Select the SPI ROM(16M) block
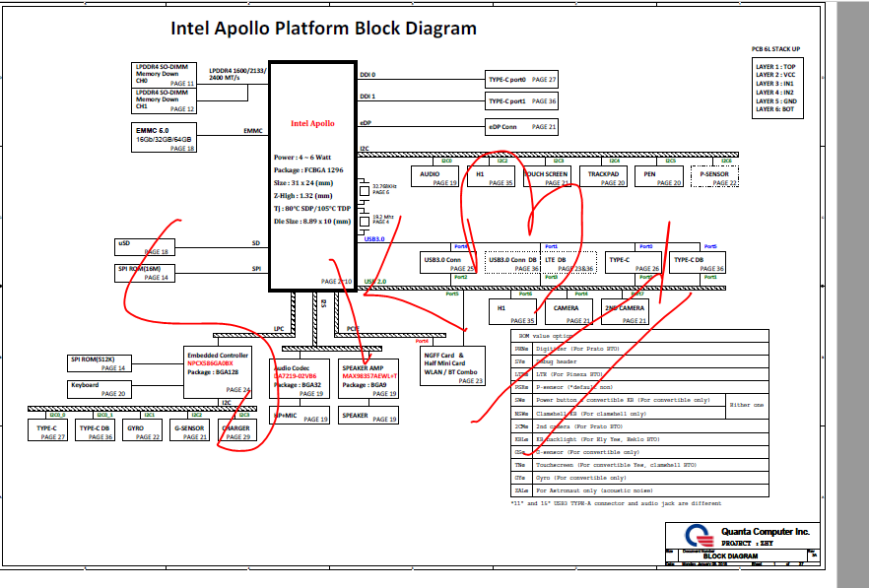The height and width of the screenshot is (588, 869). click(x=145, y=273)
